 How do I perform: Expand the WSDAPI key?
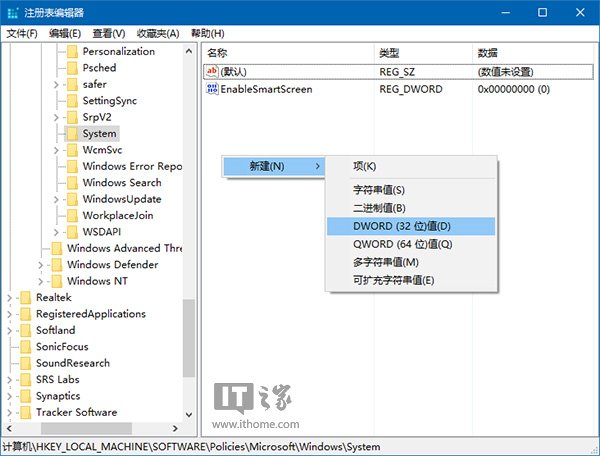pos(56,232)
